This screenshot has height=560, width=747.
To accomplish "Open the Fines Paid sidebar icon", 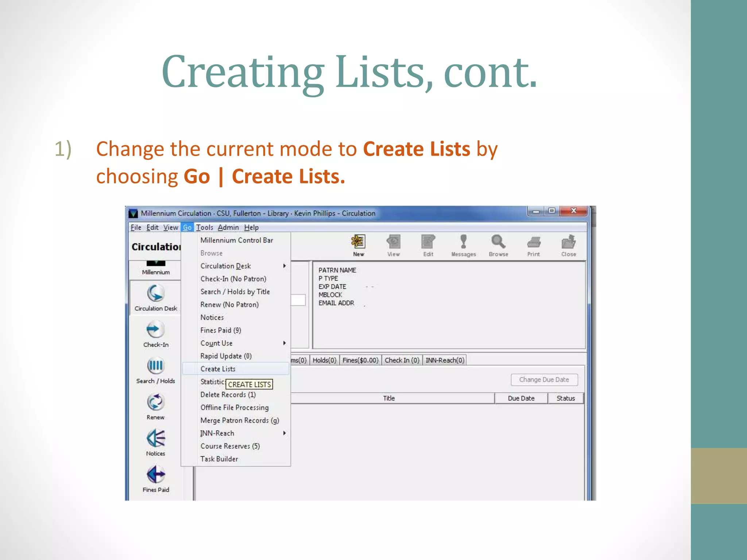I will [156, 479].
